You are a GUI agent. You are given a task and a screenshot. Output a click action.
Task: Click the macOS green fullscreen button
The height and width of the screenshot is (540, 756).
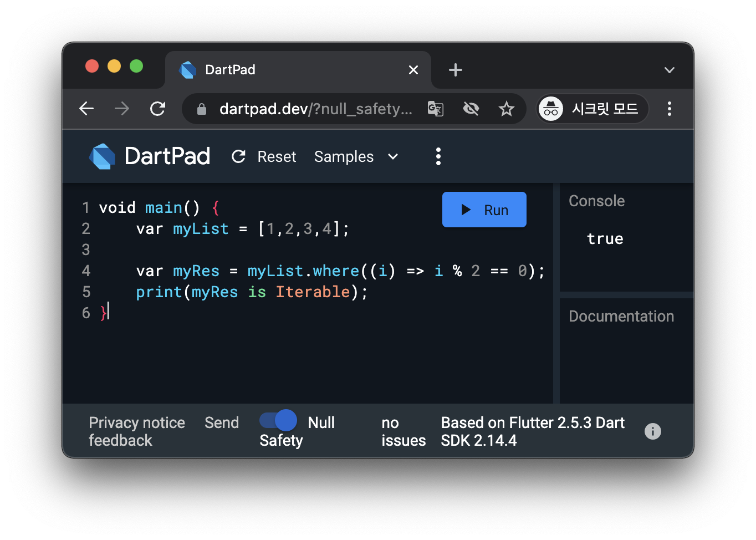click(x=136, y=67)
